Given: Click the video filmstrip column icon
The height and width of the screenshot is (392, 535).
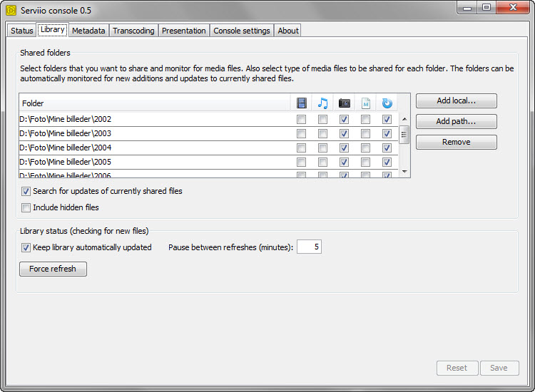Looking at the screenshot, I should coord(301,103).
